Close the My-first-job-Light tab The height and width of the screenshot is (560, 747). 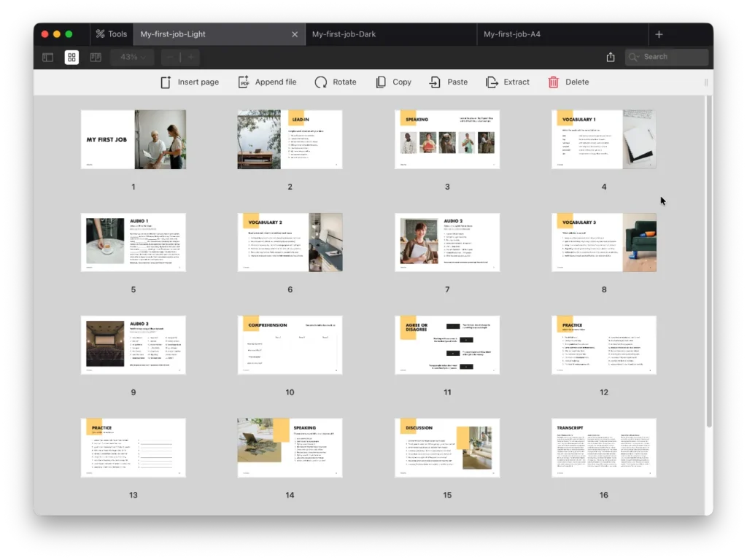tap(295, 34)
